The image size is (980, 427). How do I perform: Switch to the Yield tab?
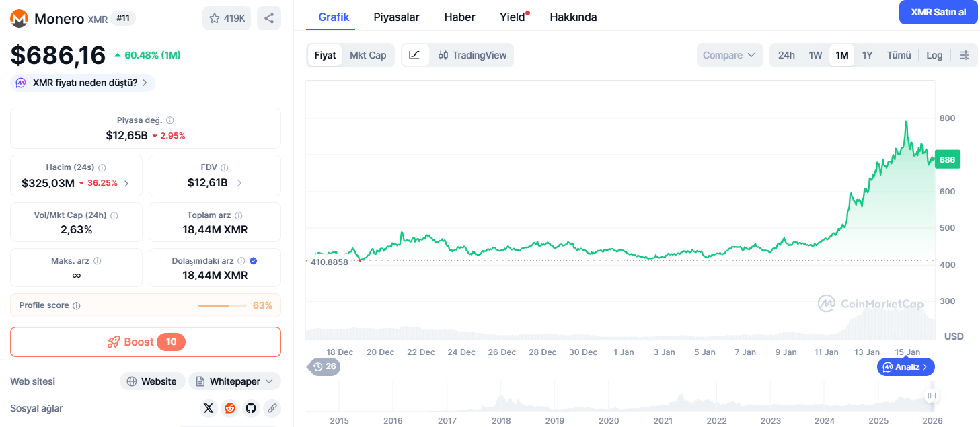click(513, 17)
